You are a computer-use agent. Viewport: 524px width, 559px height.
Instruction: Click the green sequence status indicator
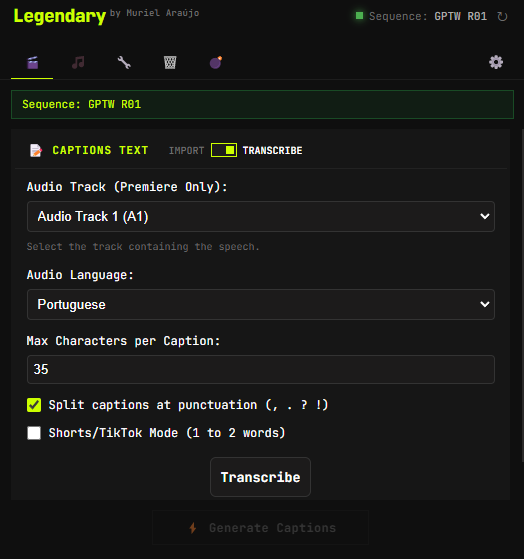359,16
